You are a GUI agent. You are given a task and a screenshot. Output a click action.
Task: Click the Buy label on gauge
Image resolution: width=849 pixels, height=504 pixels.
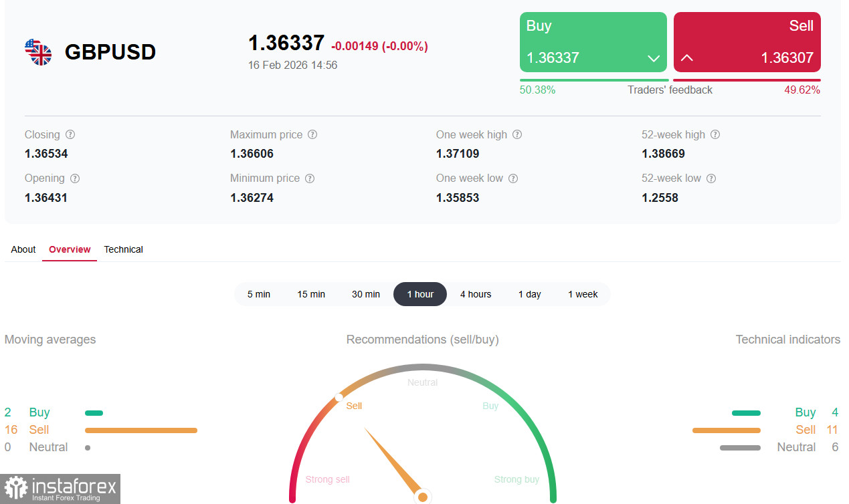[490, 406]
